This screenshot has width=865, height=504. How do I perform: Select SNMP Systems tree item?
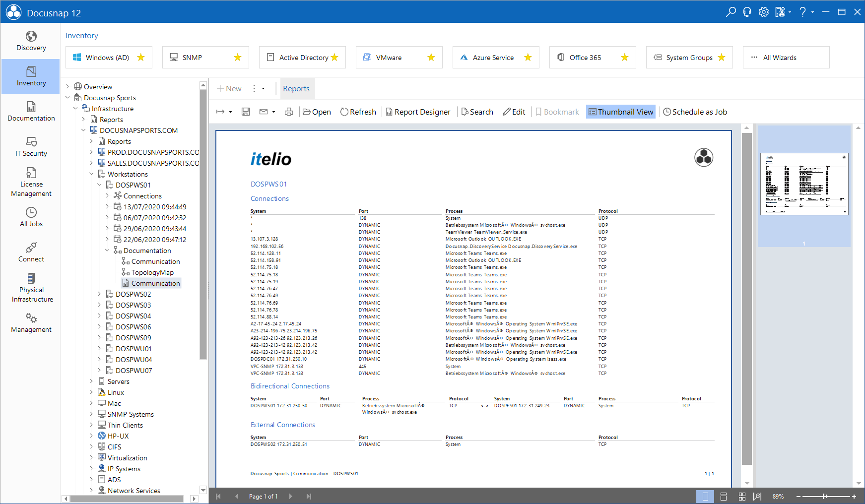click(131, 414)
